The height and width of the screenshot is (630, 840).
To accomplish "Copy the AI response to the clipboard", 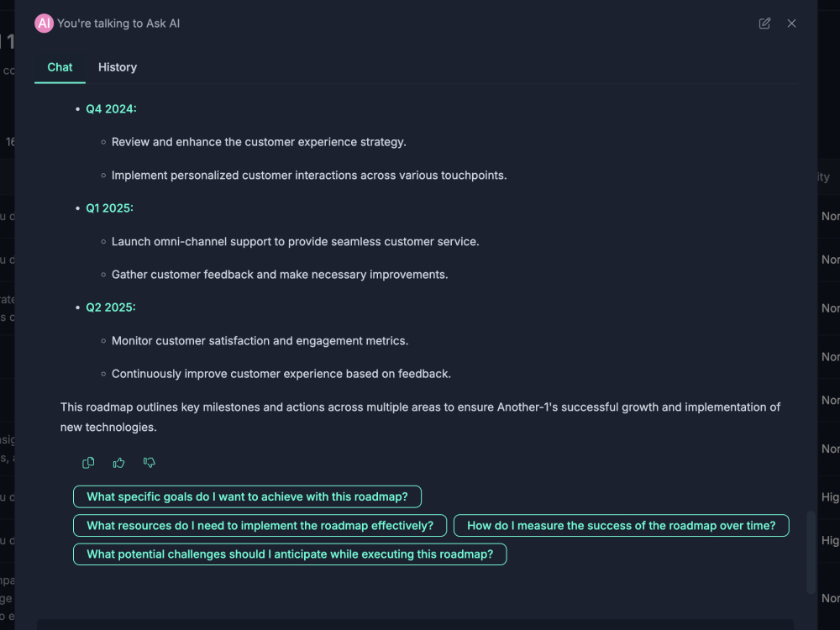I will [x=88, y=462].
